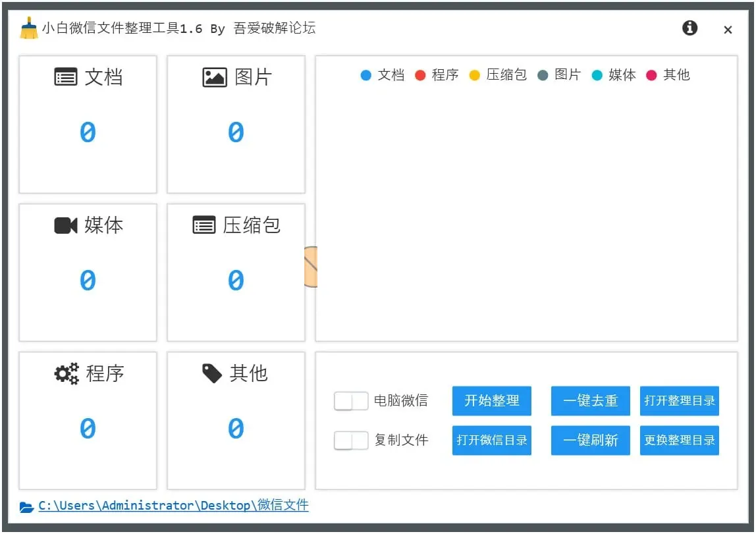This screenshot has height=534, width=756.
Task: Click the folder icon beside directory path
Action: coord(26,506)
